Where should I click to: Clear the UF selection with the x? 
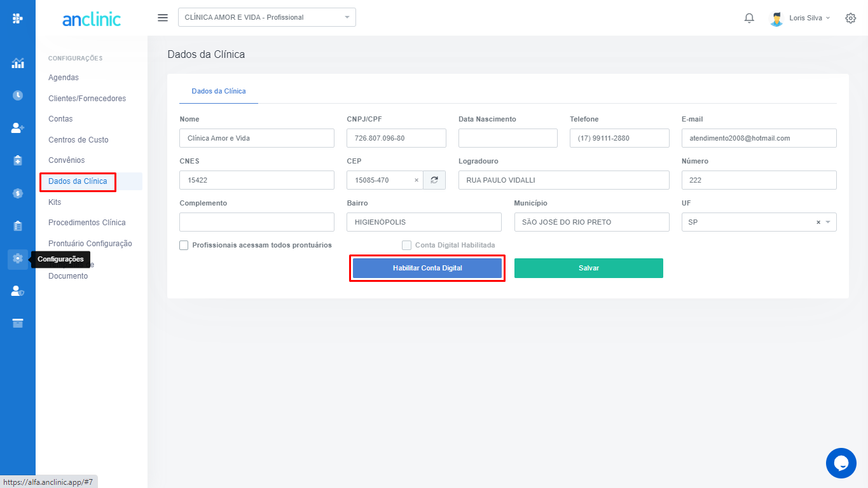[x=818, y=222]
